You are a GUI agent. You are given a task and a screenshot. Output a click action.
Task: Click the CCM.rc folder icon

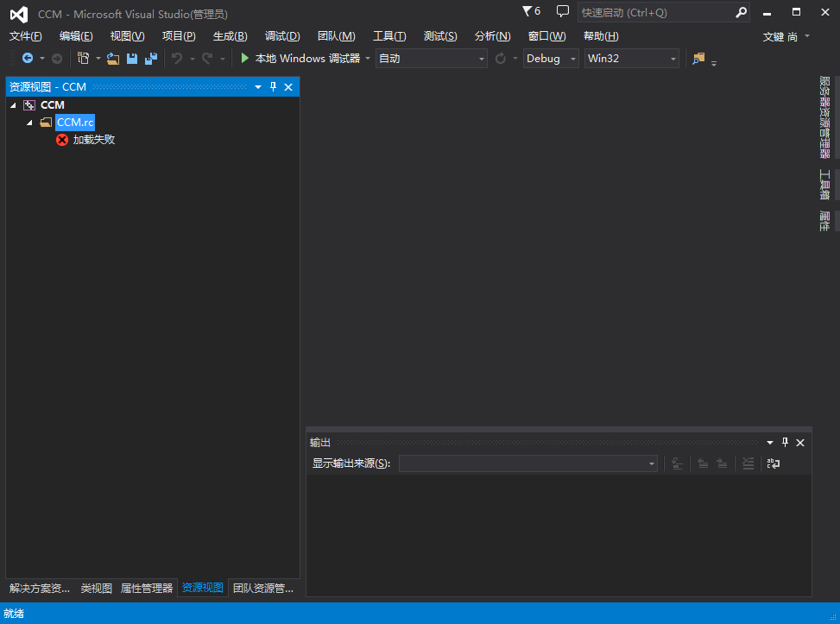[46, 122]
